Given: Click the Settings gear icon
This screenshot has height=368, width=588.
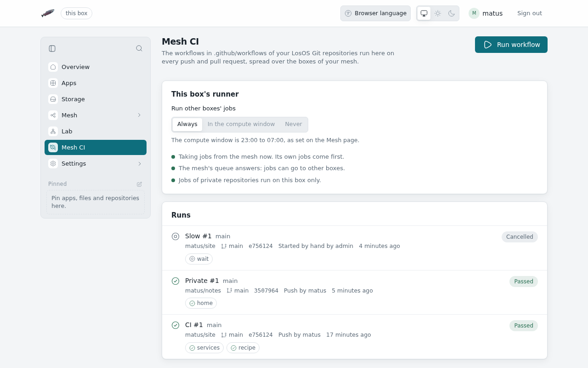Looking at the screenshot, I should coord(53,164).
